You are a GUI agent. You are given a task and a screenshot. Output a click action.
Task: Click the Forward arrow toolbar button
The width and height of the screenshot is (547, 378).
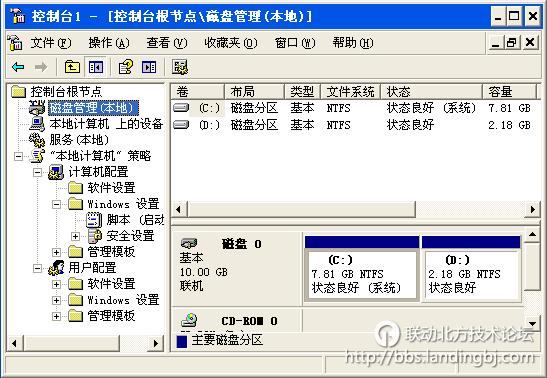(41, 67)
